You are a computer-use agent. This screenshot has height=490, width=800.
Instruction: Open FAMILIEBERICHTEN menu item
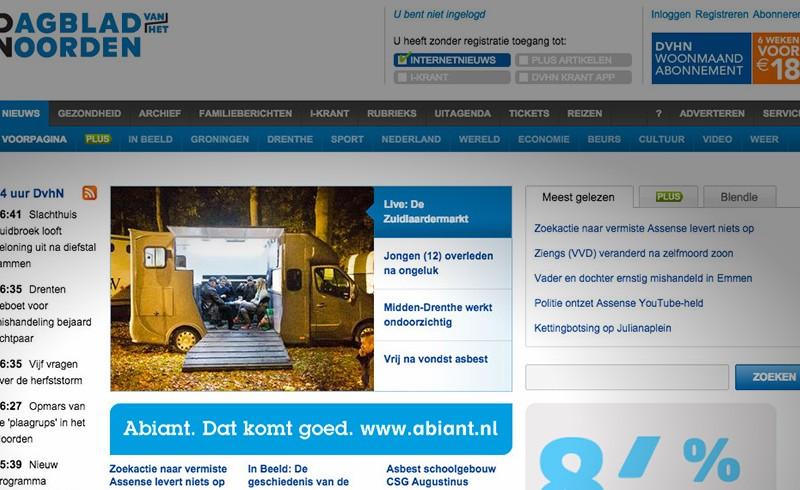click(x=245, y=113)
